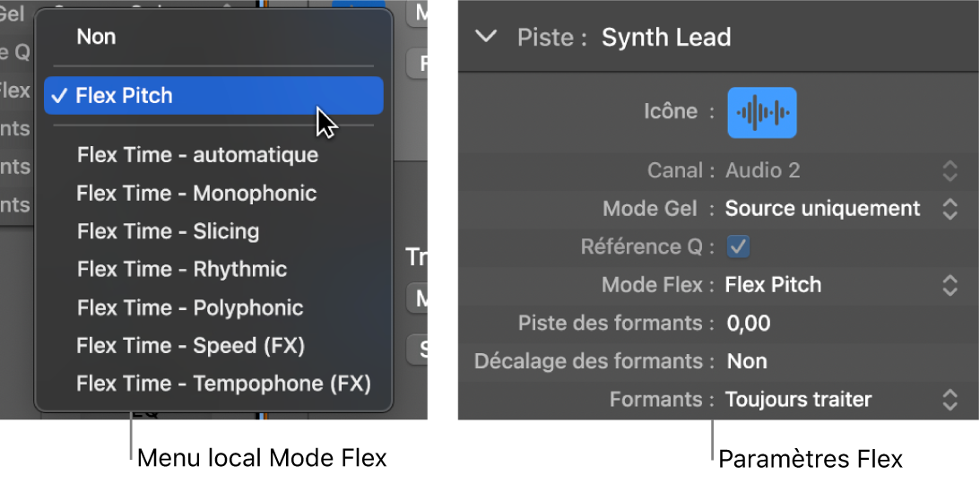
Task: Choose Flex Time - Polyphonic
Action: coord(190,307)
